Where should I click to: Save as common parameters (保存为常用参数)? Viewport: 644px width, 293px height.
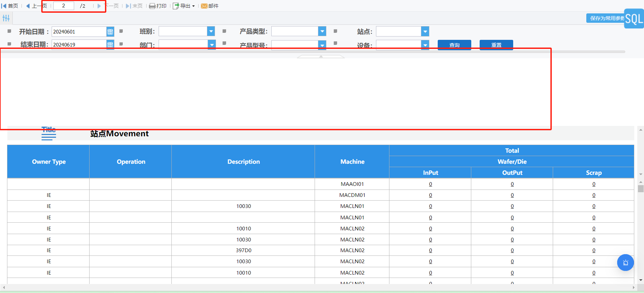pyautogui.click(x=607, y=18)
